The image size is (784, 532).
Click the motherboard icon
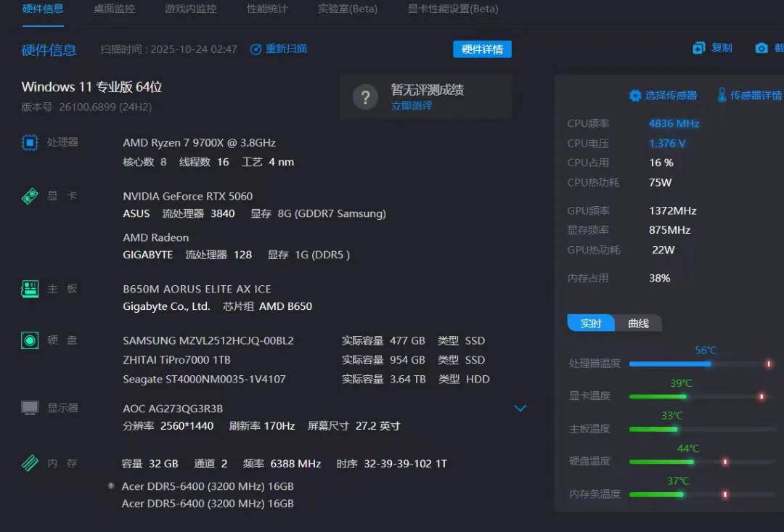coord(30,289)
